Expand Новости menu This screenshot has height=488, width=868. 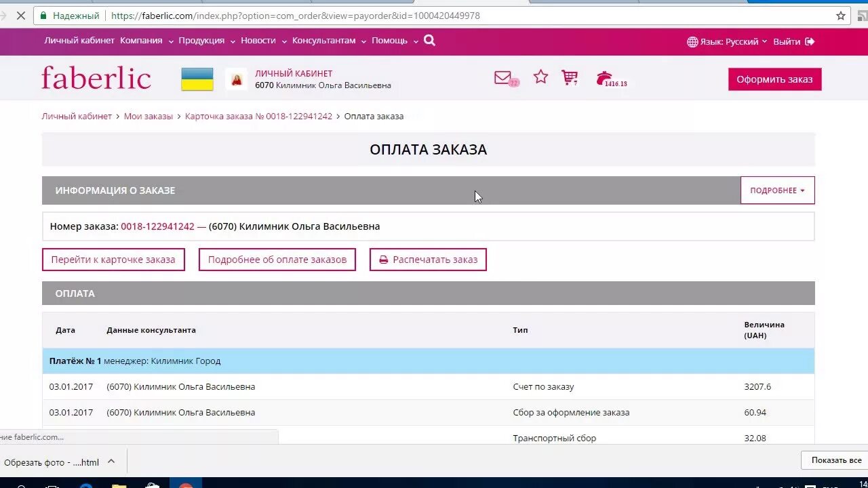(263, 41)
